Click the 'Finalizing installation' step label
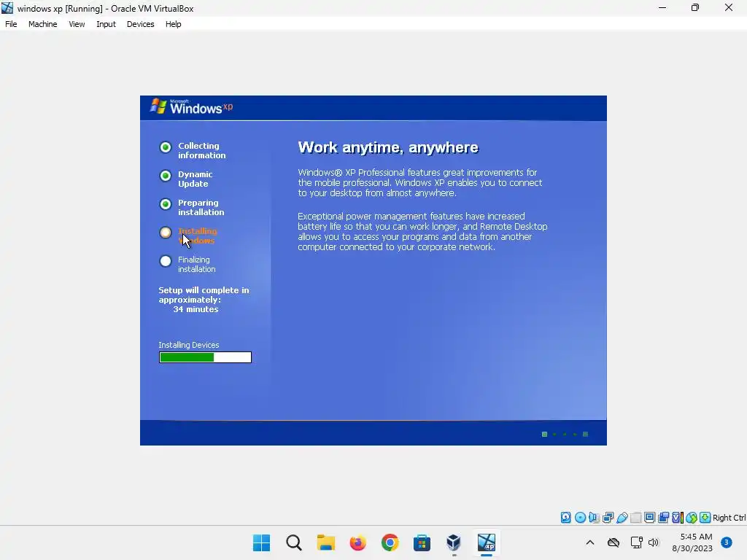The image size is (747, 560). [197, 264]
